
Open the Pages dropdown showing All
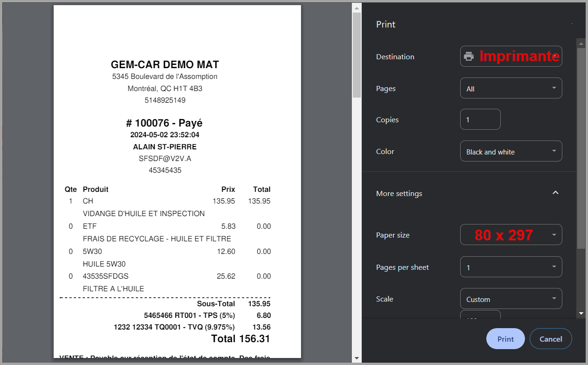pyautogui.click(x=511, y=88)
